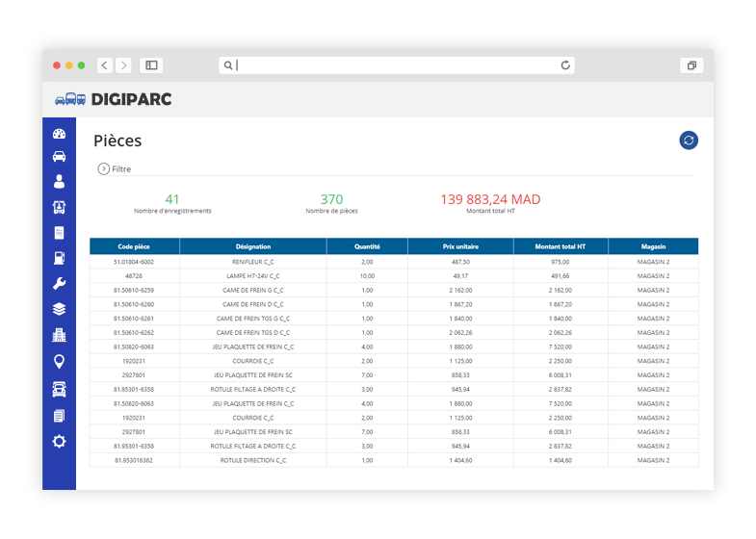Open the browser tabs overview button
The height and width of the screenshot is (539, 756).
tap(691, 65)
